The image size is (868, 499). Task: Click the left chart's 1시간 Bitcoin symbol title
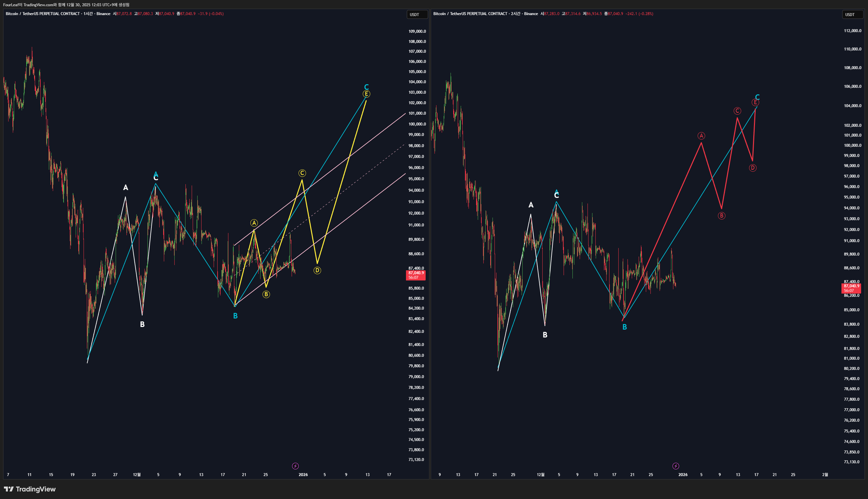click(58, 14)
